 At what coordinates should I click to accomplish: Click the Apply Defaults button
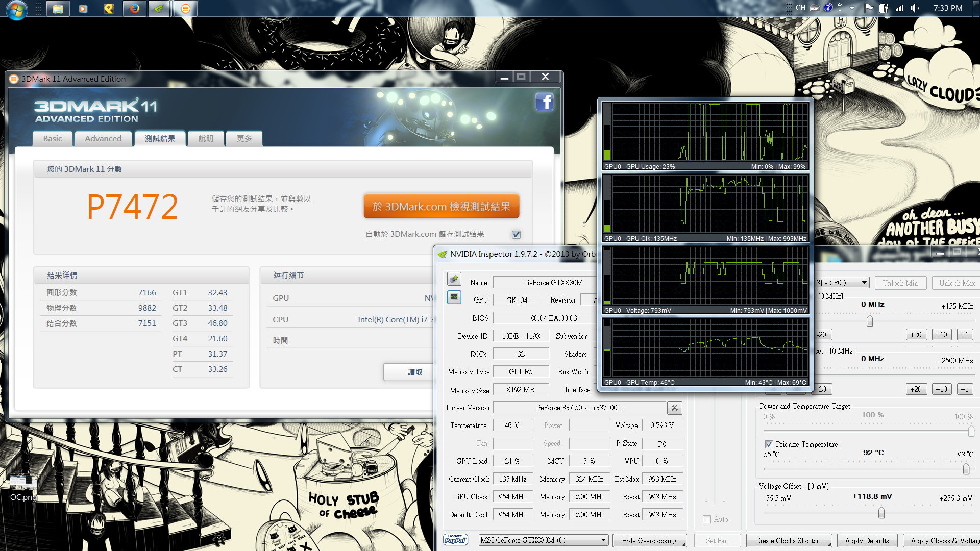867,541
